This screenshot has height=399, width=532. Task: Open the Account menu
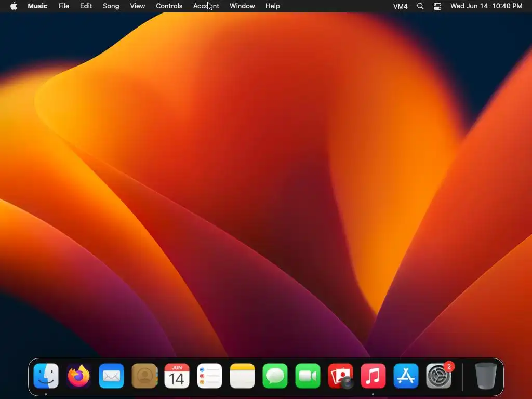206,6
